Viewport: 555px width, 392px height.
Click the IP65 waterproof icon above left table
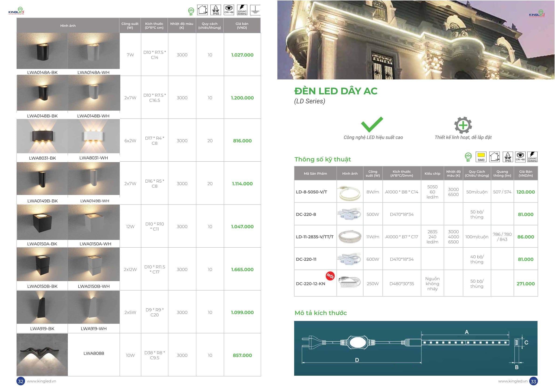click(x=216, y=10)
